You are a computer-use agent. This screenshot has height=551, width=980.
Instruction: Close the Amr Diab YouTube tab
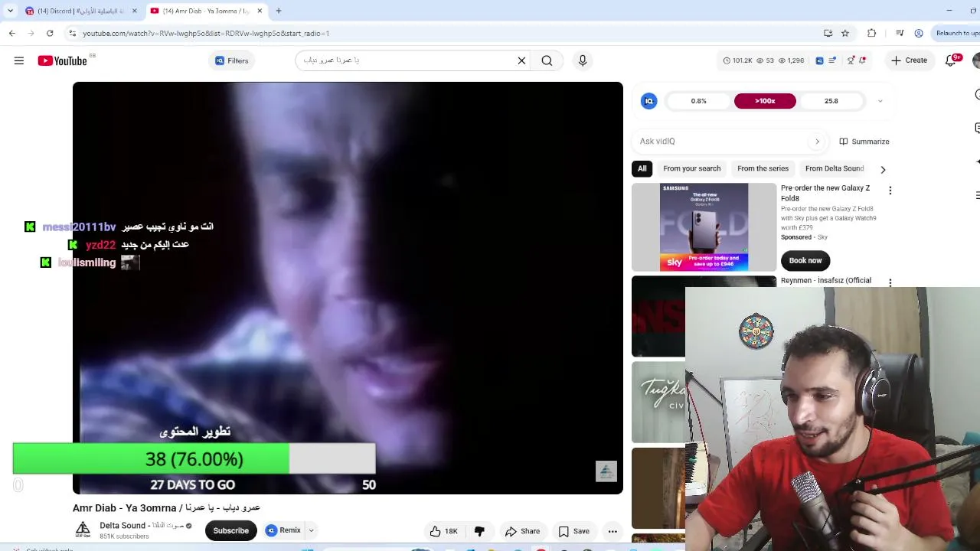coord(260,11)
